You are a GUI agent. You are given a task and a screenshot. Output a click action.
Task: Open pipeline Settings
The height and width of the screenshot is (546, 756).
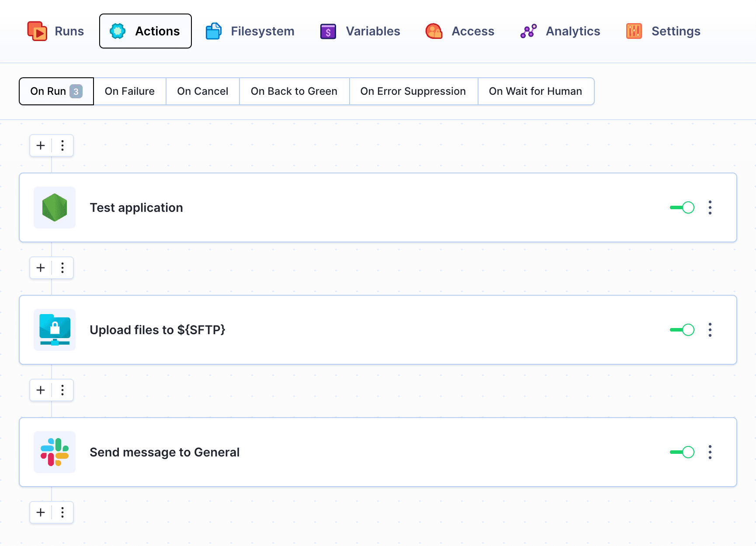[x=663, y=31]
